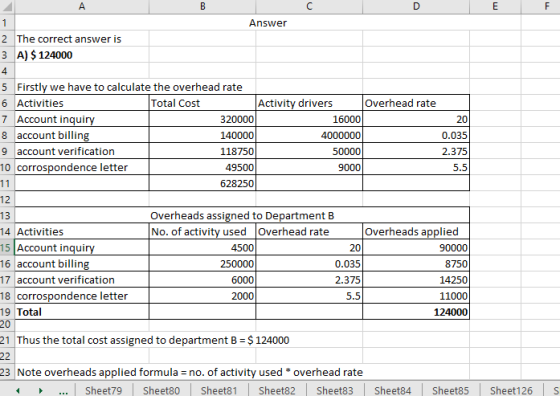Click the 9000 activity driver cell

tap(309, 167)
